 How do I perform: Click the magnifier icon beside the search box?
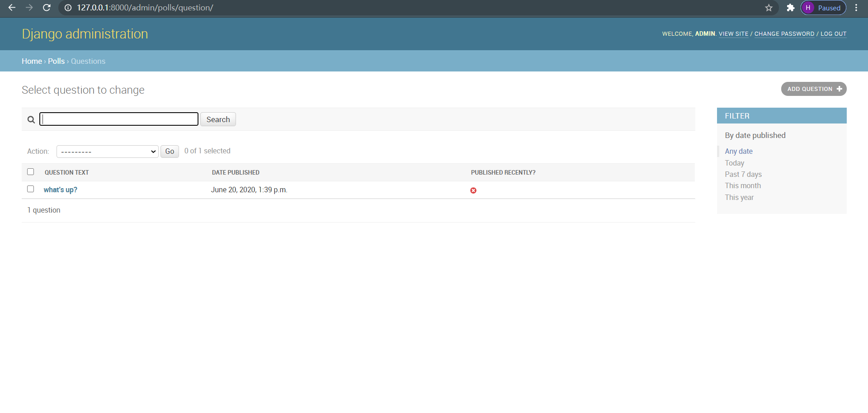(x=31, y=119)
